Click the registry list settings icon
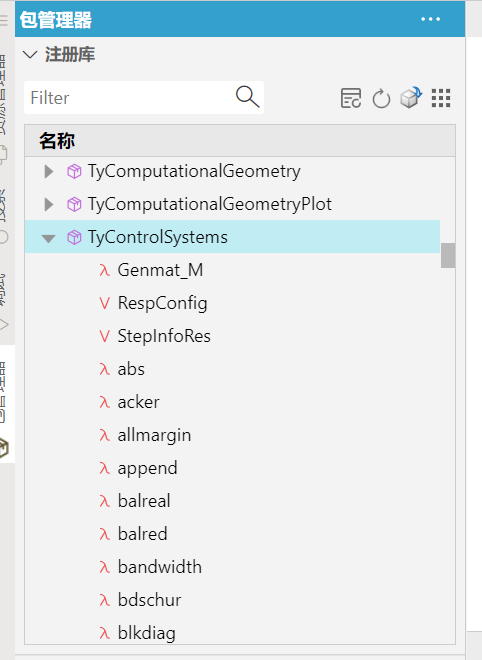The height and width of the screenshot is (660, 482). [x=351, y=98]
